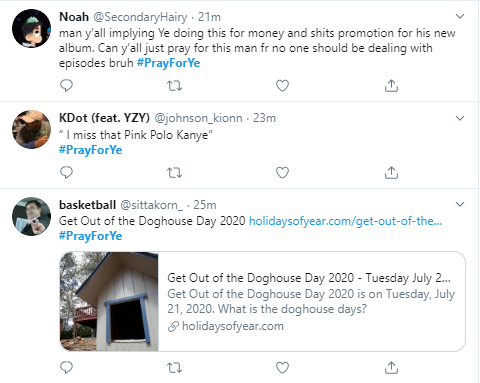Visit @johnson_kionn profile via handle
Viewport: 480px width, 383px height.
click(x=198, y=118)
